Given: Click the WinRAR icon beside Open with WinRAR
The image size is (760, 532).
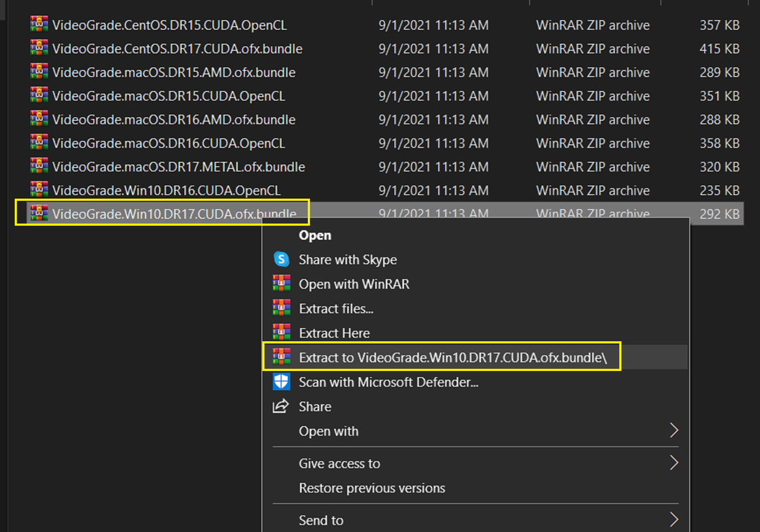Looking at the screenshot, I should (282, 284).
